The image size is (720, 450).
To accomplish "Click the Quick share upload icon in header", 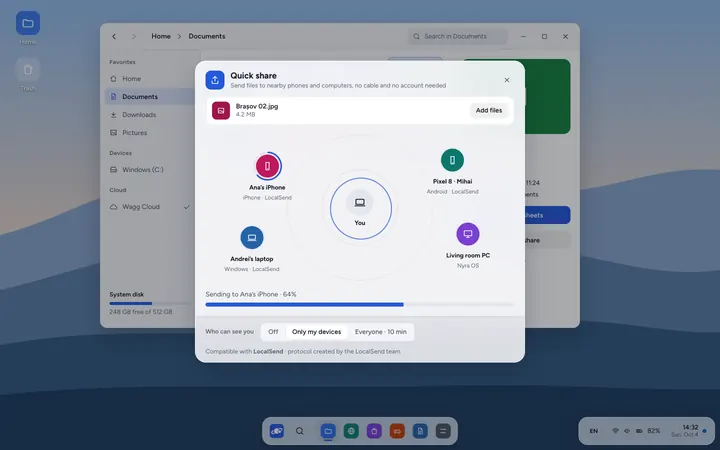I will [x=214, y=80].
